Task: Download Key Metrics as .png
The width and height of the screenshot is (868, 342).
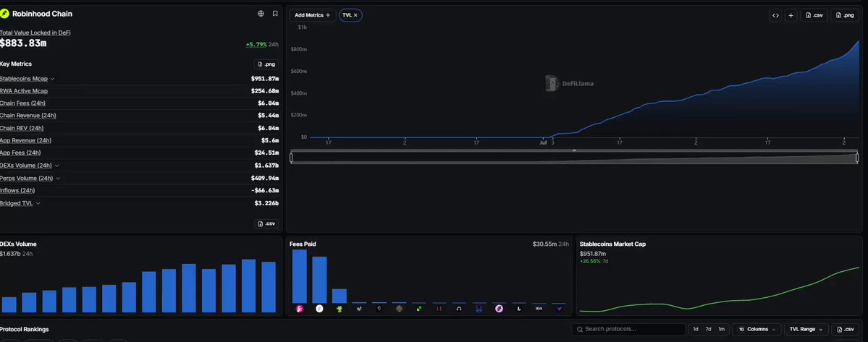Action: pos(266,64)
